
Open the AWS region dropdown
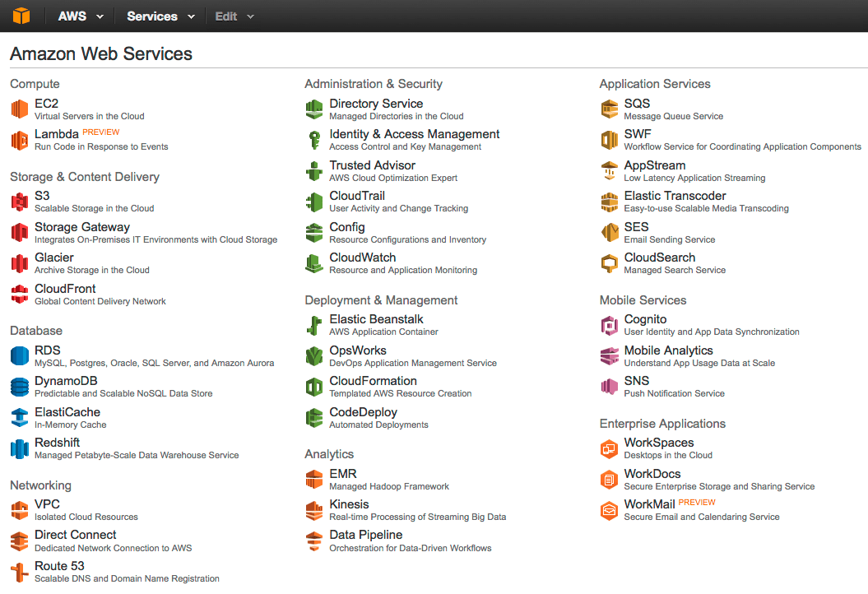click(78, 16)
